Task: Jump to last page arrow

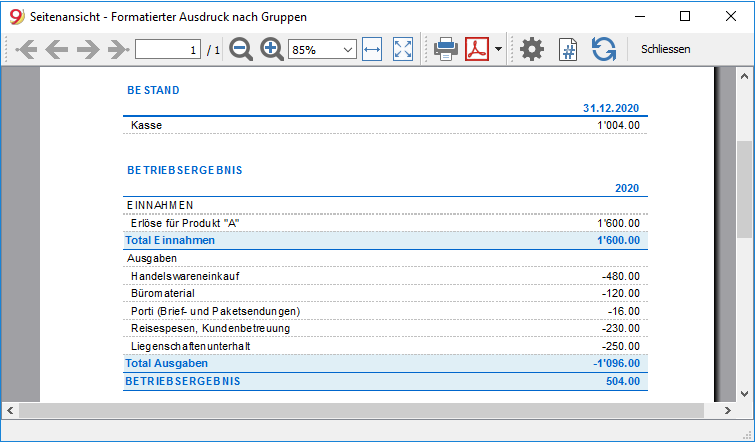Action: (118, 49)
